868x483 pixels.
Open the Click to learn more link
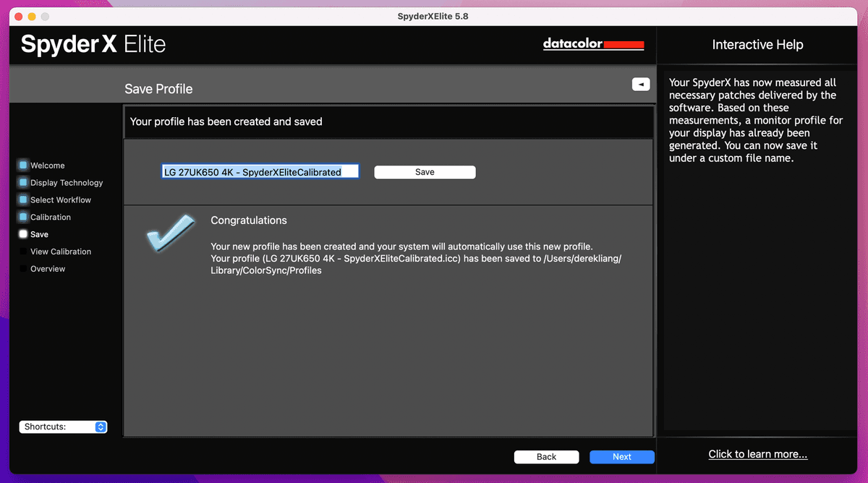click(757, 453)
